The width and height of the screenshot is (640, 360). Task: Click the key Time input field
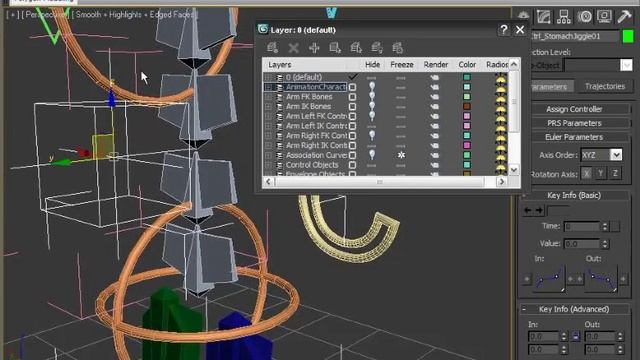pos(582,226)
